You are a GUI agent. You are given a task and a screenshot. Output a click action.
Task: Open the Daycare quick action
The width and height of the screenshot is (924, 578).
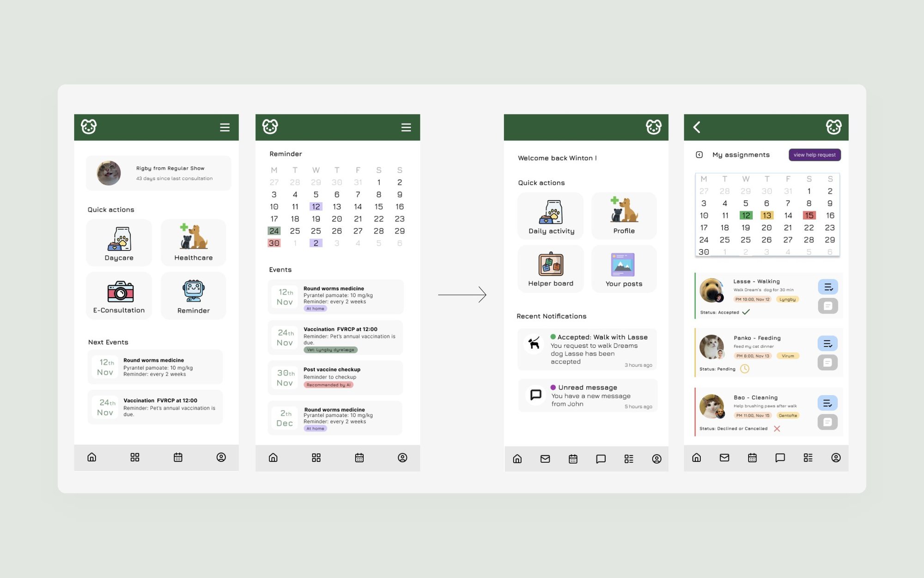point(119,243)
